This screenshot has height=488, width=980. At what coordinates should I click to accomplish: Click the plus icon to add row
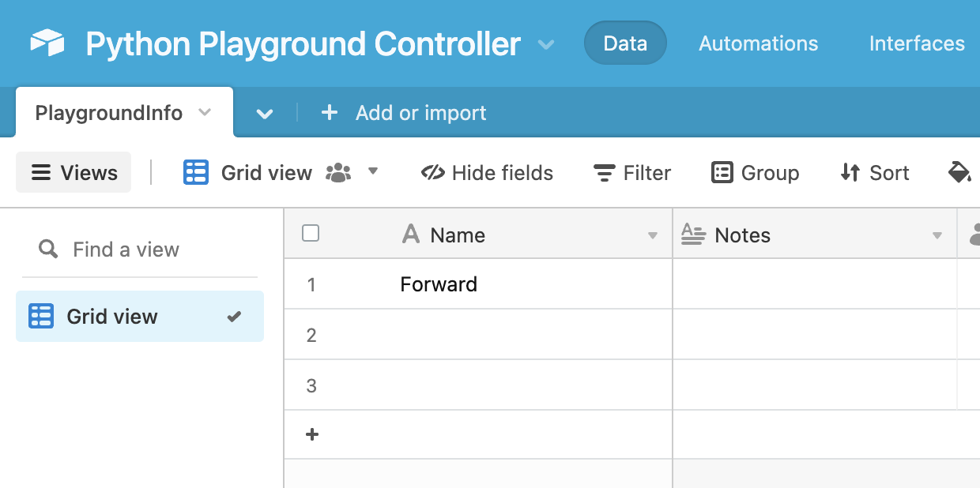pos(312,434)
